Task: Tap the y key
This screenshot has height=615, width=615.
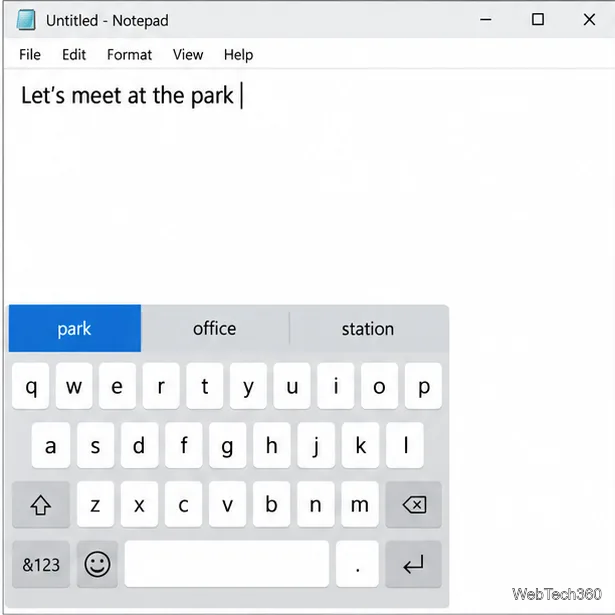Action: (x=248, y=386)
